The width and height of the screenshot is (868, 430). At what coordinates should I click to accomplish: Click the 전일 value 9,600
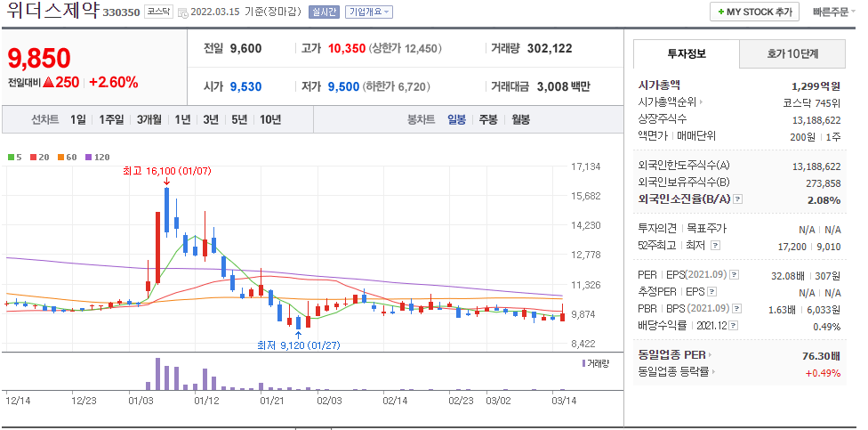(x=245, y=49)
